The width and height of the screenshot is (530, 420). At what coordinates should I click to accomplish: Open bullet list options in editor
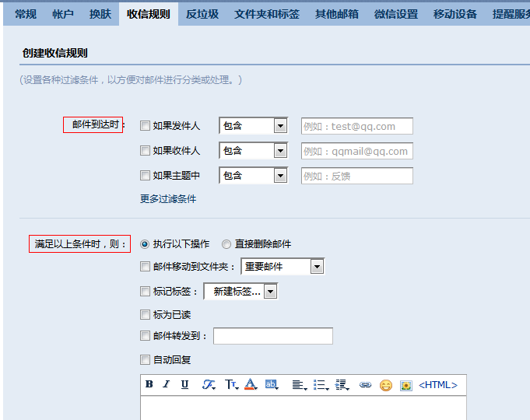pos(321,385)
